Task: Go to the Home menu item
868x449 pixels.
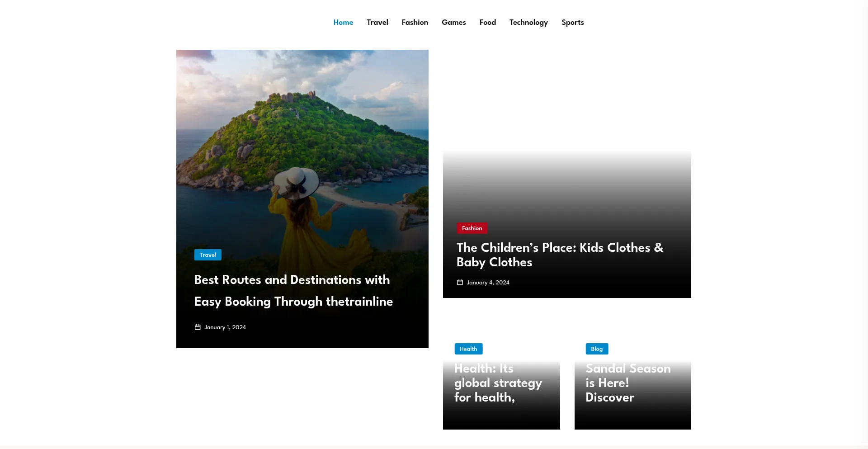Action: 343,22
